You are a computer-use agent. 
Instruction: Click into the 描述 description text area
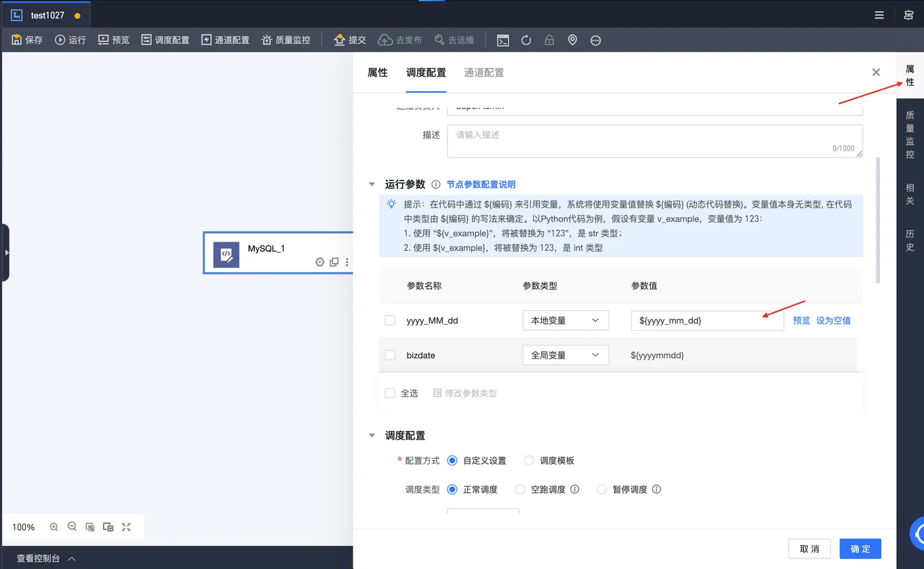tap(655, 141)
